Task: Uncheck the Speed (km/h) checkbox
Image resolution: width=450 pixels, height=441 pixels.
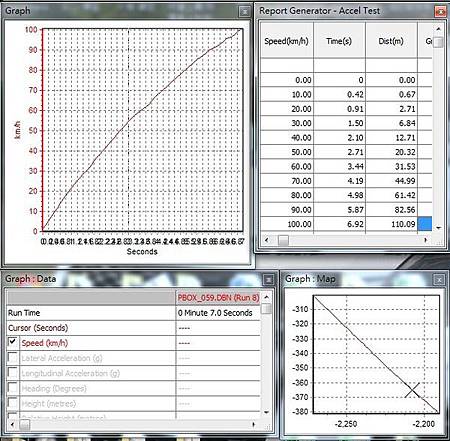Action: click(13, 342)
